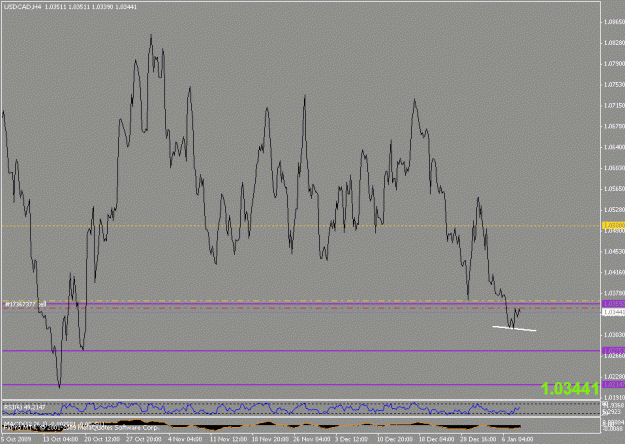Click the 1.04160 price label on the axis
Screen dimensions: 625x444
tap(614, 273)
